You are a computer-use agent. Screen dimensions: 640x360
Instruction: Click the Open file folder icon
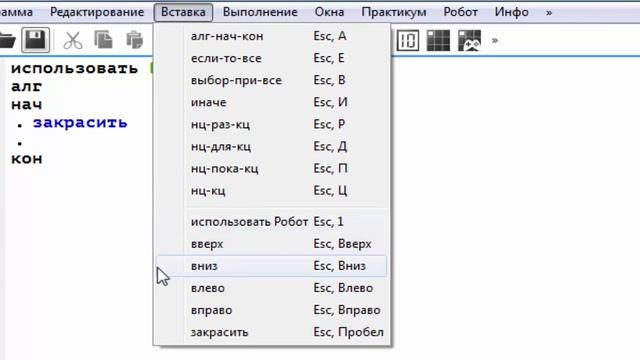[7, 40]
